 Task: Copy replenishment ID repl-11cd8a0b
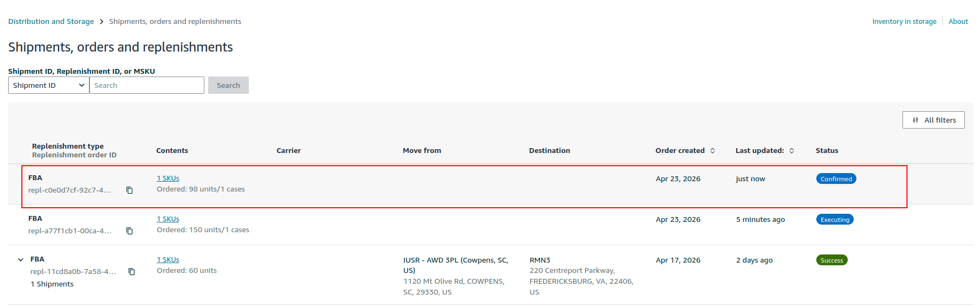click(132, 272)
